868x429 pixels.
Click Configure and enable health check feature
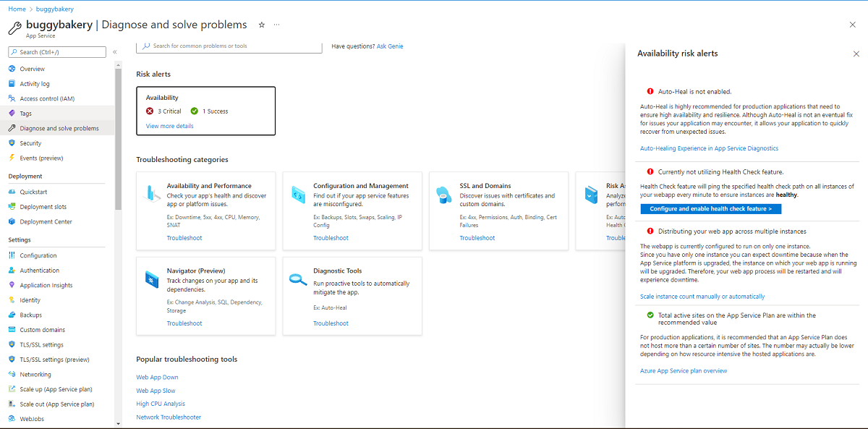pos(710,208)
